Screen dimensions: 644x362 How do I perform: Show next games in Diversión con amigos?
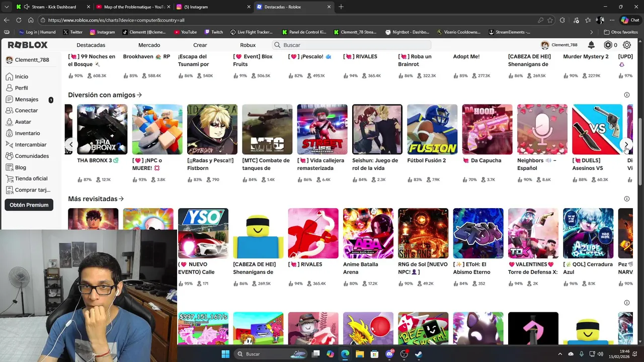tap(626, 145)
